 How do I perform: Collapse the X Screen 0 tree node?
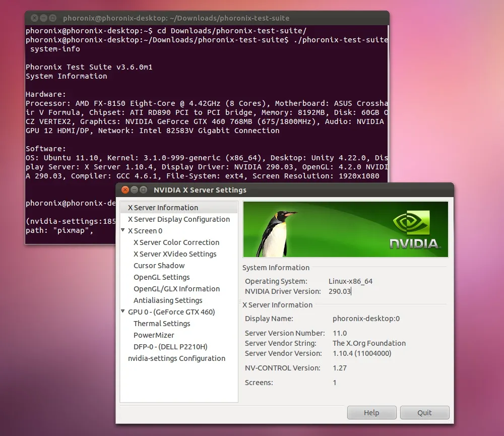(123, 230)
